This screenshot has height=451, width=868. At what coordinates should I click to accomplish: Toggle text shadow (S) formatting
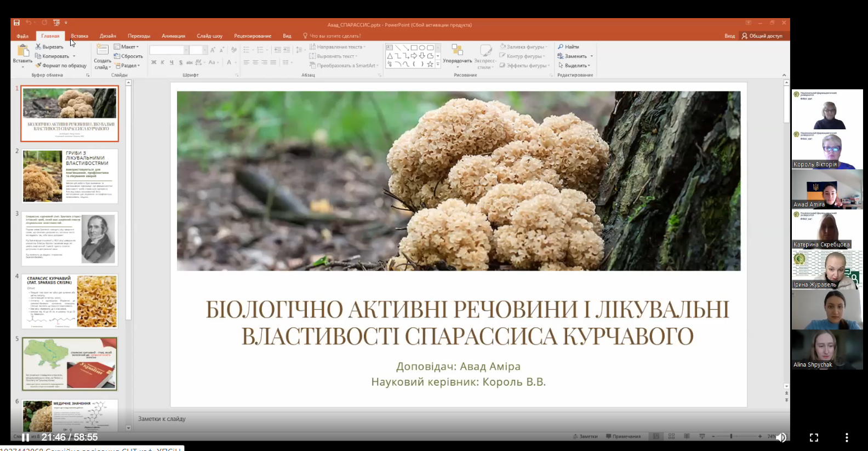(x=181, y=62)
